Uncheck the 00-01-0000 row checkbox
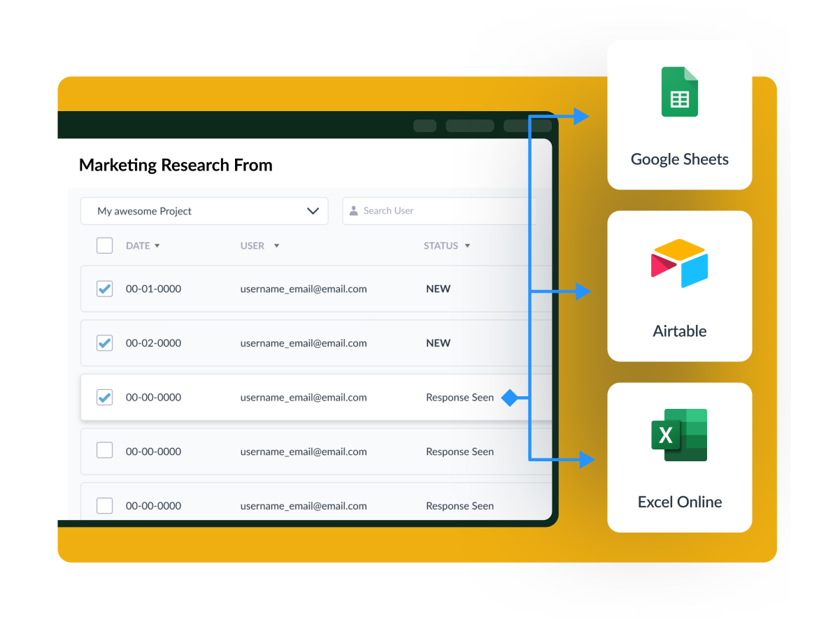The width and height of the screenshot is (840, 629). 104,289
